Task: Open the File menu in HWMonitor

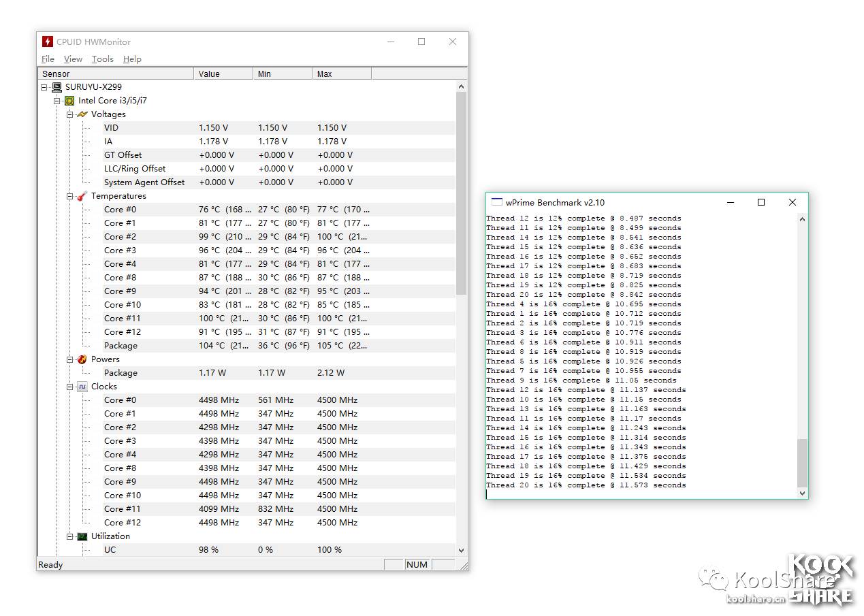Action: coord(48,59)
